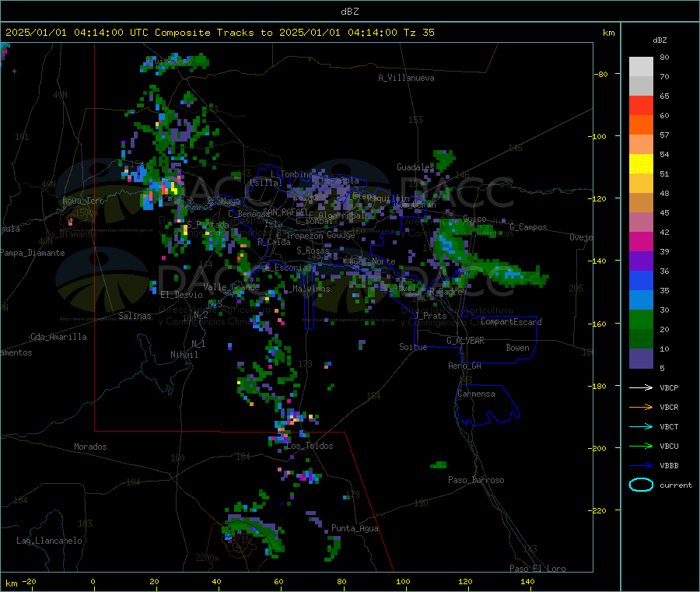Click the Carmensa map label
This screenshot has height=592, width=700.
476,394
